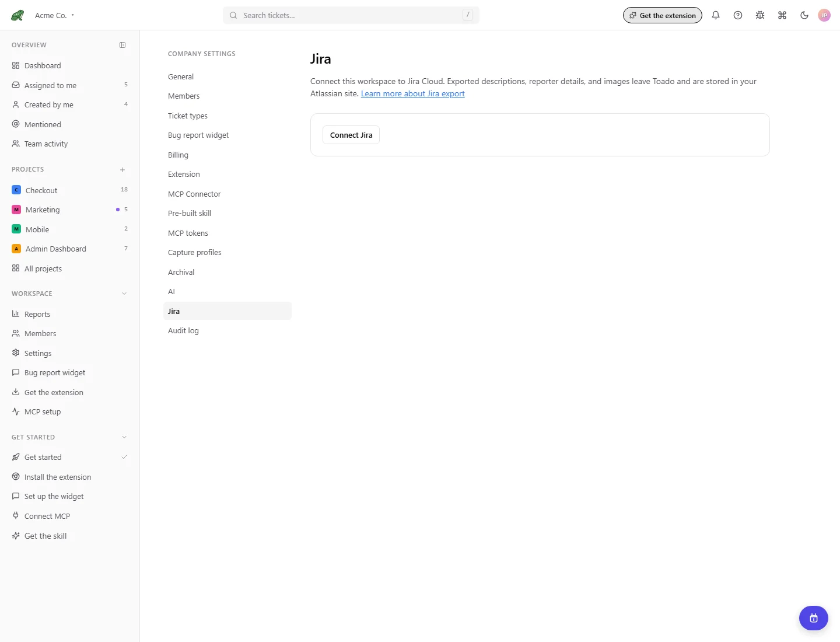
Task: Open Learn more about Jira export link
Action: (413, 93)
